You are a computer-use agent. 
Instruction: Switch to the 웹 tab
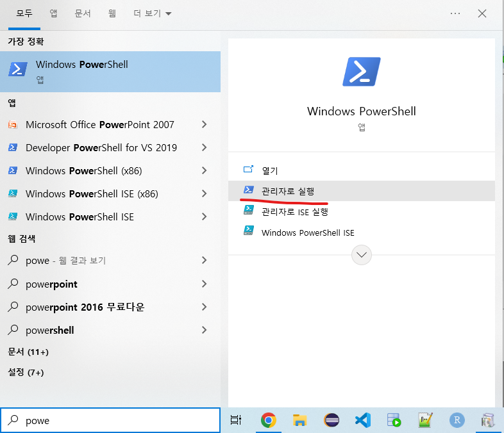(x=112, y=13)
